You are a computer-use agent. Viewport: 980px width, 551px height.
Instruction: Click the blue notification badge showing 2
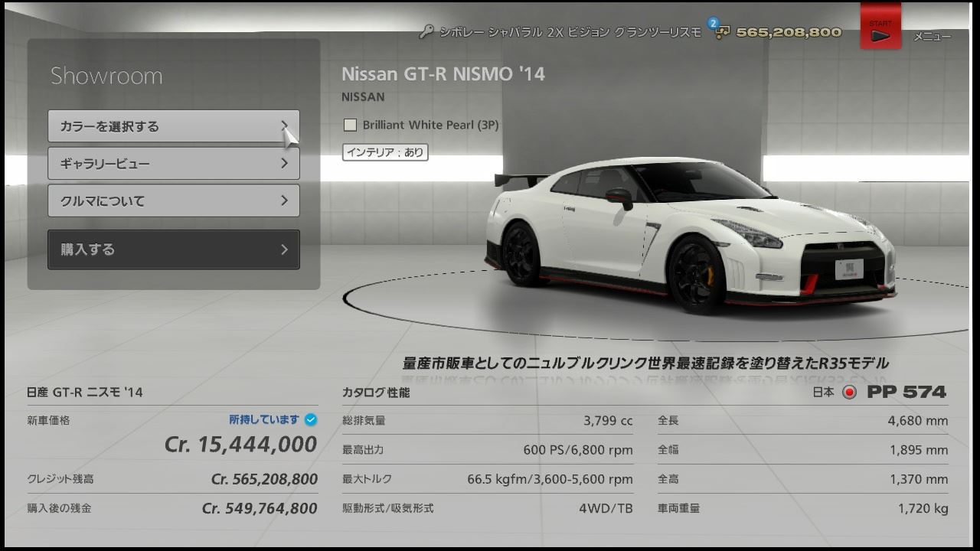click(x=714, y=23)
